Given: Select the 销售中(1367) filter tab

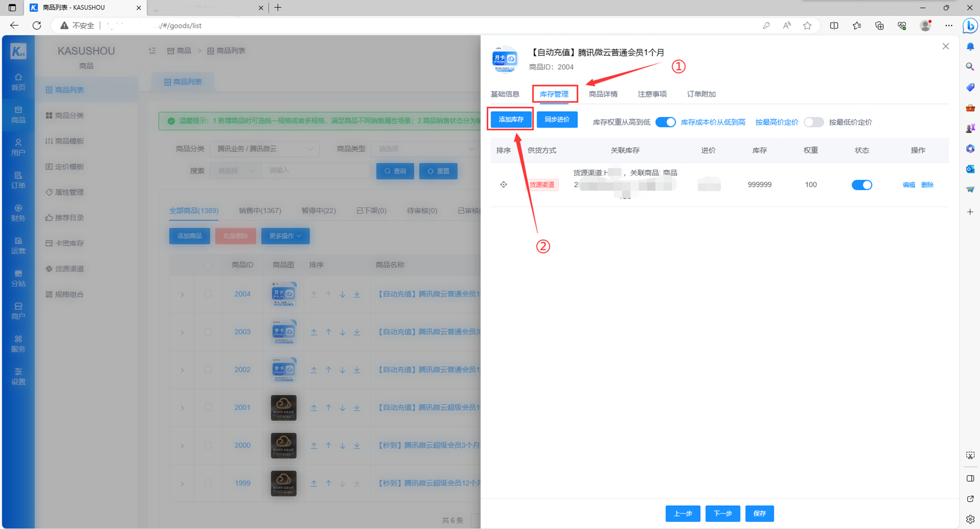Looking at the screenshot, I should (x=260, y=211).
